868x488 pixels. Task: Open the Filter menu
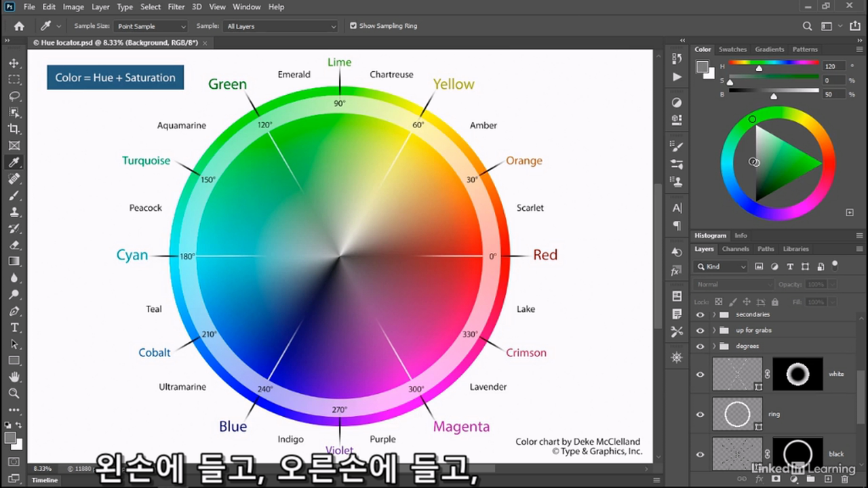click(x=176, y=7)
